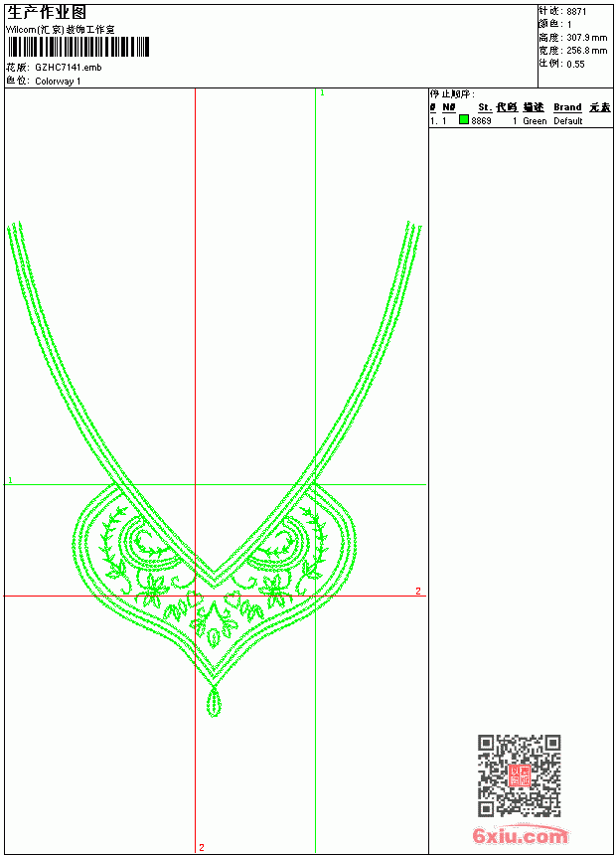
Task: Click the red marker label 2 below the vertical guide
Action: 202,847
